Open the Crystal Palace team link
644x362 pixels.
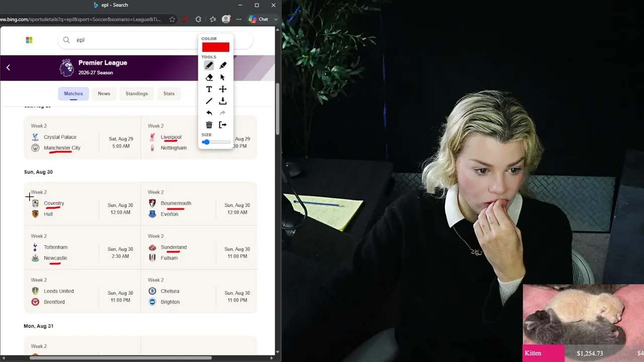[60, 137]
